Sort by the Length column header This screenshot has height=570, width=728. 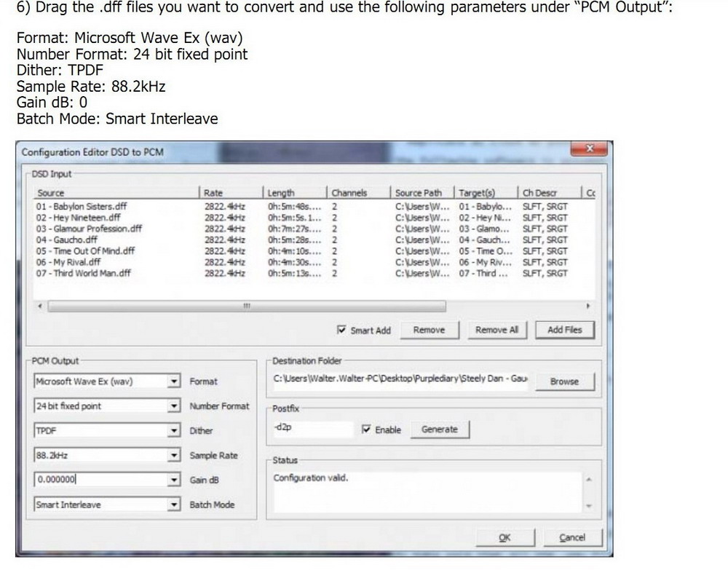[x=296, y=193]
